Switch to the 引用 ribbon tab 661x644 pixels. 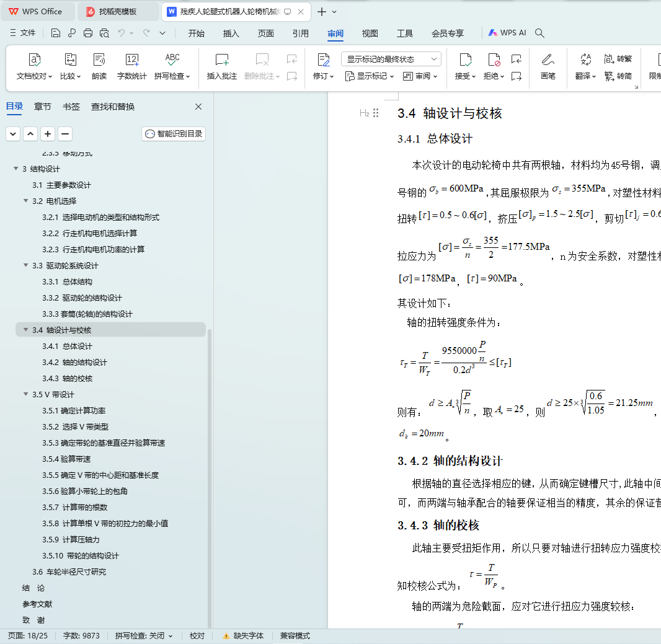point(301,33)
